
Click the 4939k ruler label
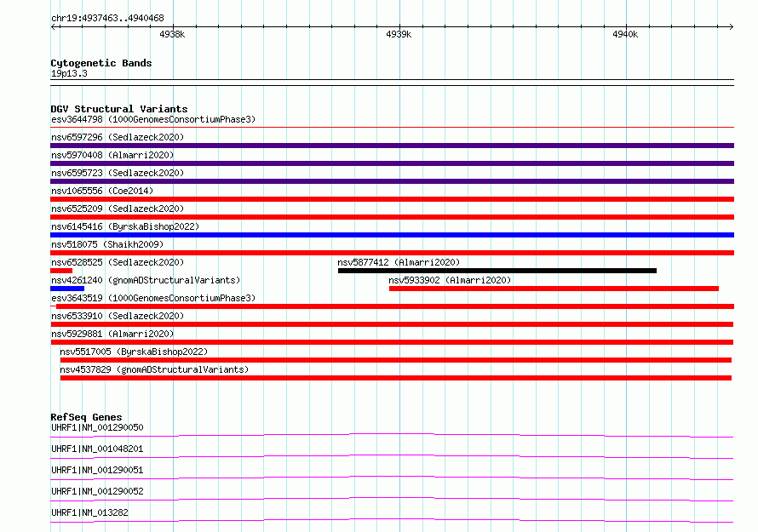(399, 34)
